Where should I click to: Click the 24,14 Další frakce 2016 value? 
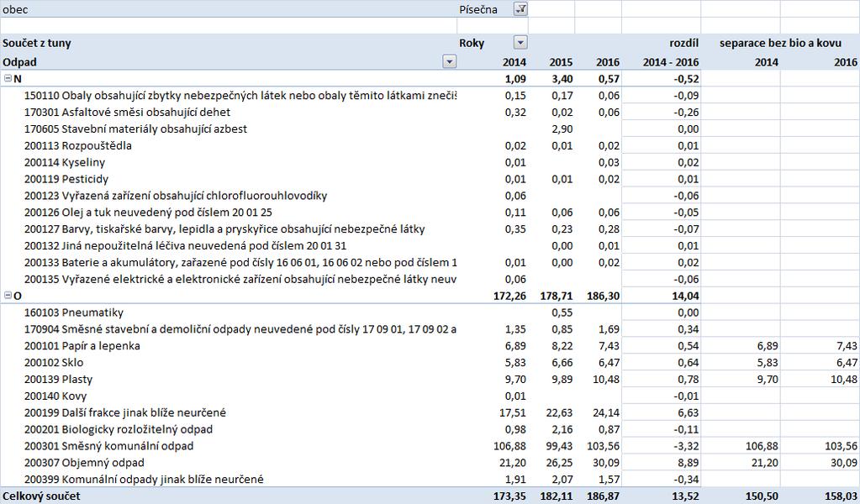[x=606, y=412]
